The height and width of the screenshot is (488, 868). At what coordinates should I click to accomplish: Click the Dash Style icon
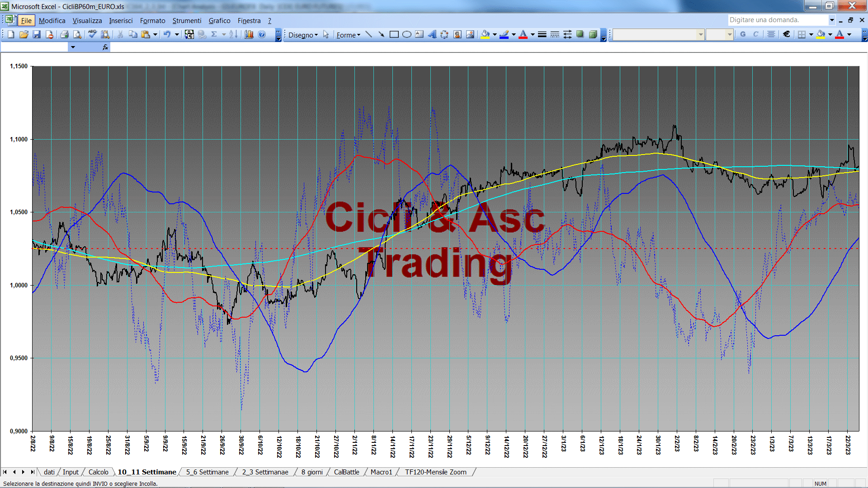555,35
